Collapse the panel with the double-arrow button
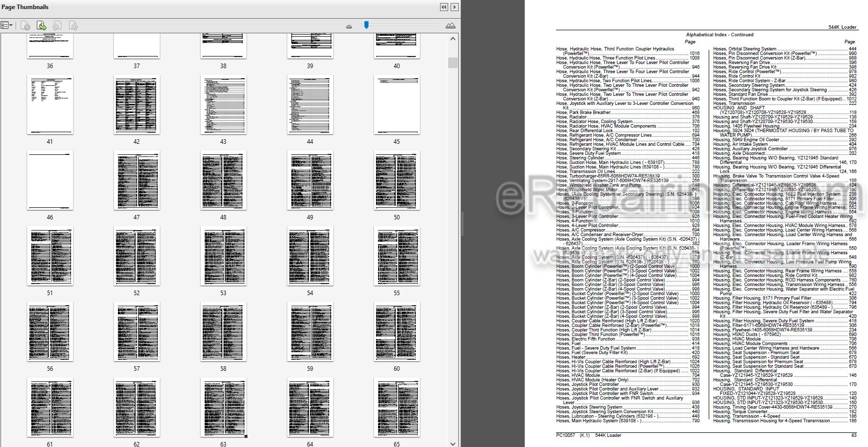The height and width of the screenshot is (447, 868). tap(444, 7)
